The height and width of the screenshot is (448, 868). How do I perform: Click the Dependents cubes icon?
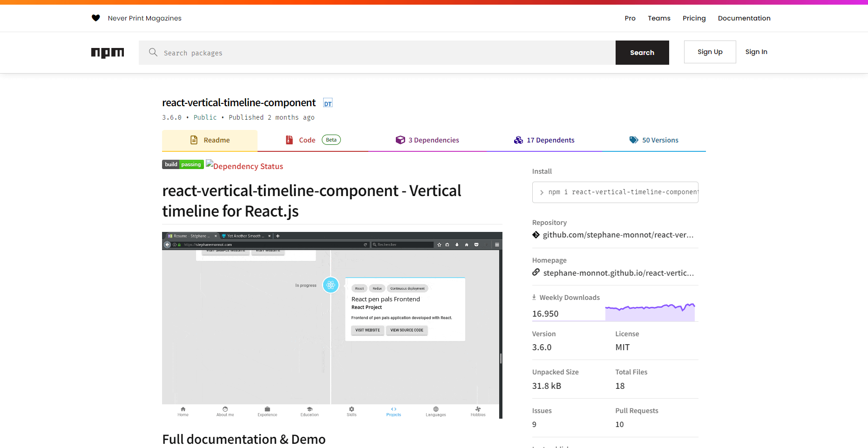click(x=518, y=140)
